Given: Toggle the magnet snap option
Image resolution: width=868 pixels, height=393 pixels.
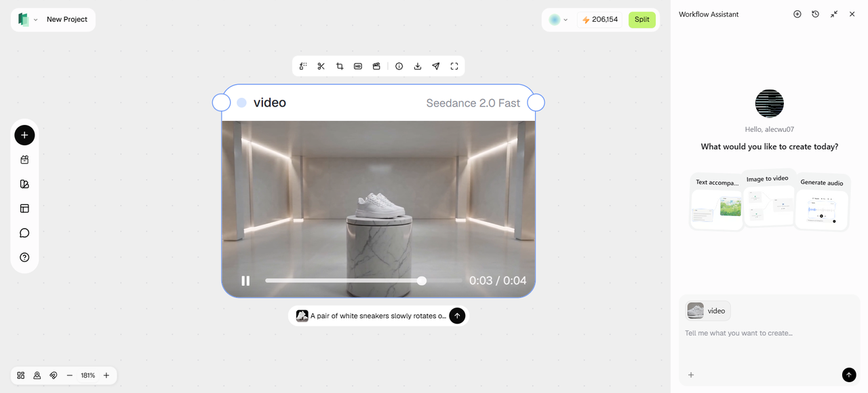Looking at the screenshot, I should [54, 375].
